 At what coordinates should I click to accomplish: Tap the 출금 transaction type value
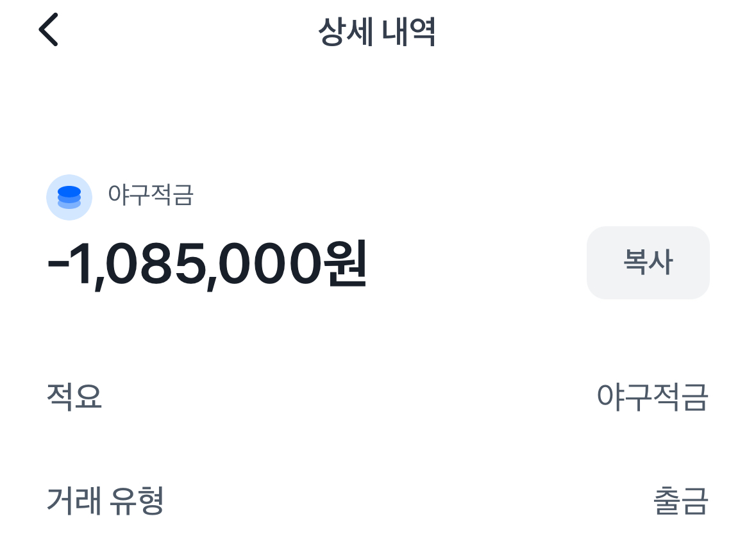click(680, 501)
